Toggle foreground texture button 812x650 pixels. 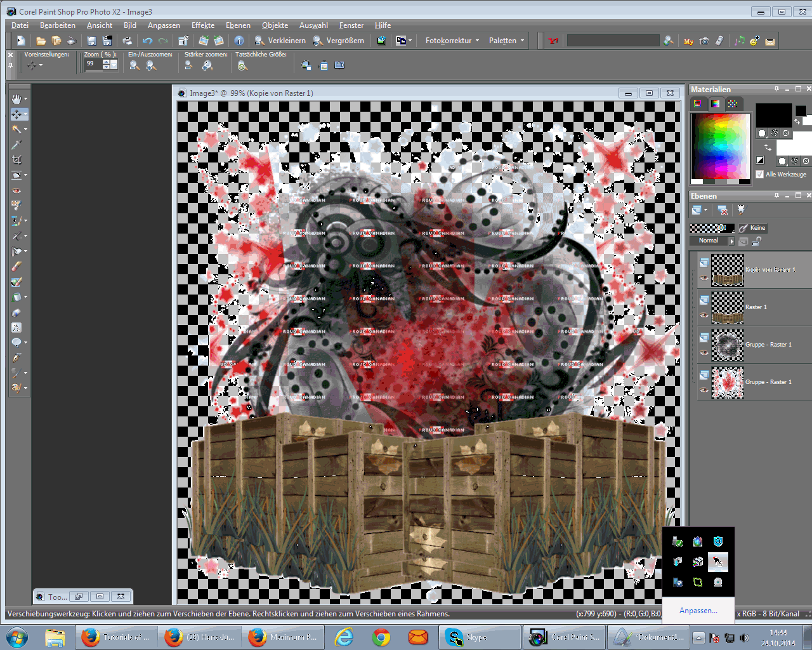coord(774,133)
